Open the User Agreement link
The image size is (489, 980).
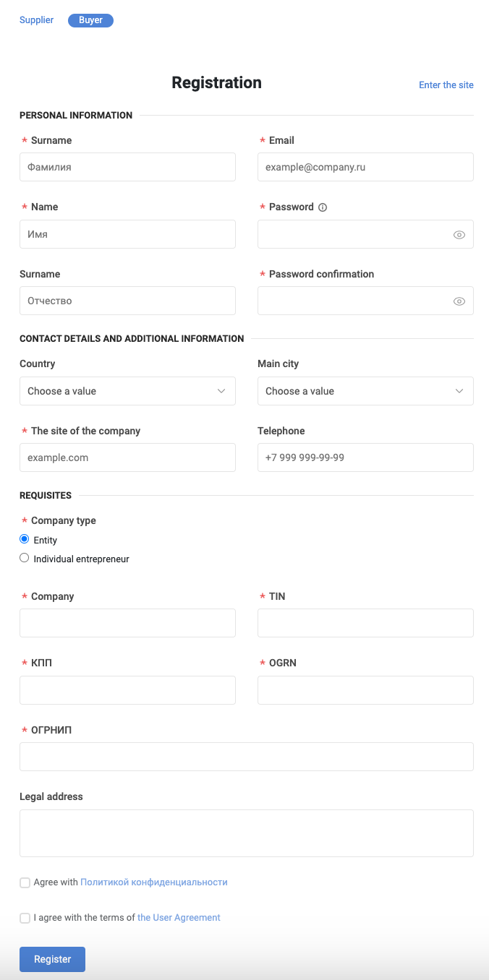(179, 918)
